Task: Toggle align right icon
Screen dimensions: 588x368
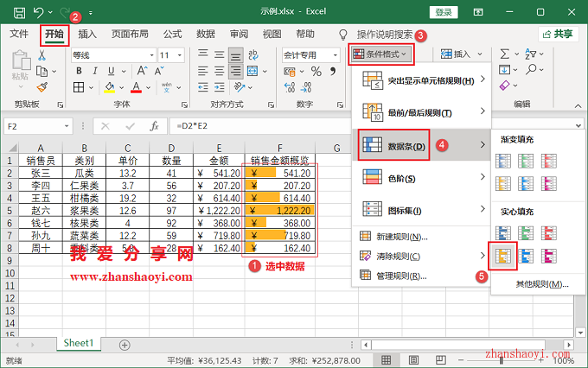Action: 235,71
